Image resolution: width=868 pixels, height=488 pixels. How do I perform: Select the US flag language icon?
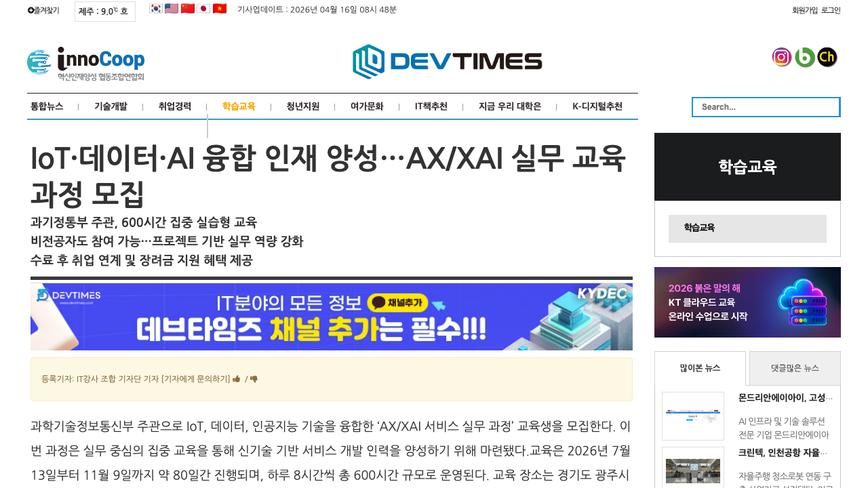[172, 9]
